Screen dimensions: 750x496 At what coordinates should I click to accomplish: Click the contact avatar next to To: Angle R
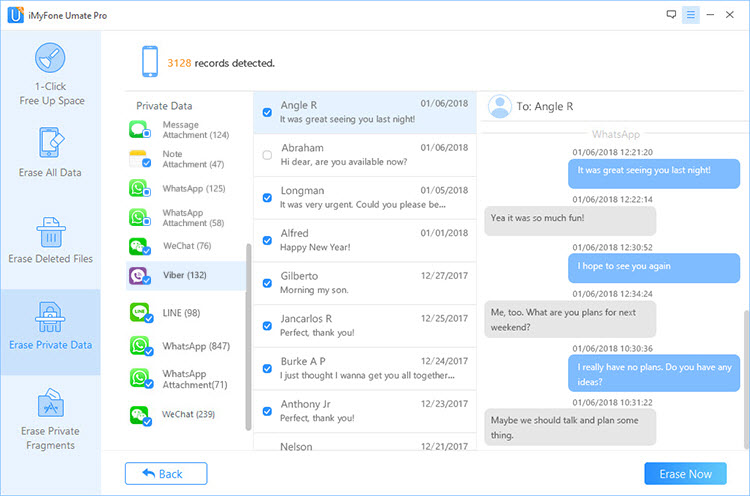click(x=500, y=106)
